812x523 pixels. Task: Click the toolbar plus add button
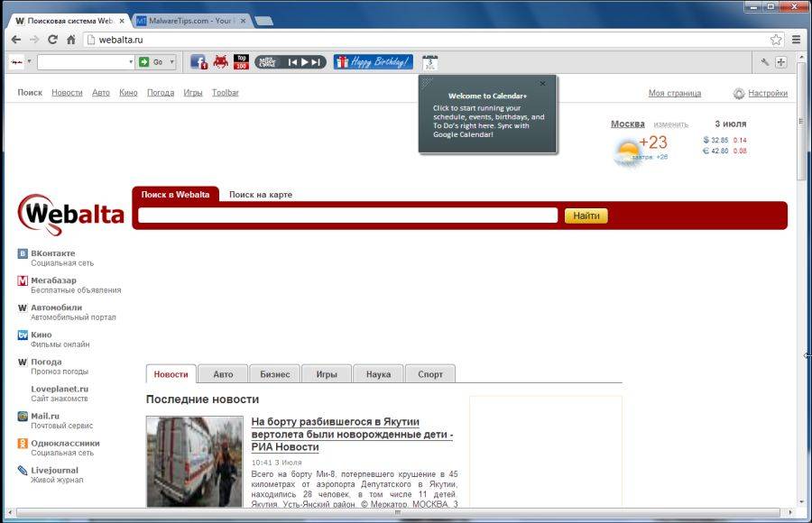tap(781, 62)
